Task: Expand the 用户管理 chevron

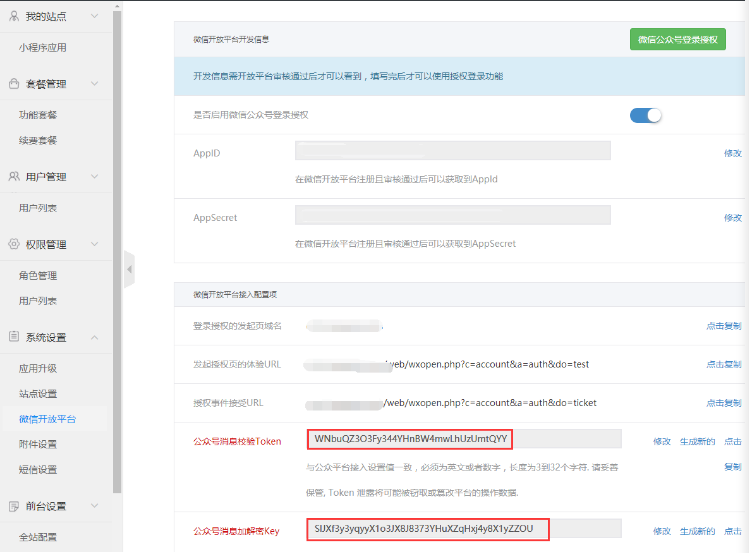Action: tap(95, 177)
